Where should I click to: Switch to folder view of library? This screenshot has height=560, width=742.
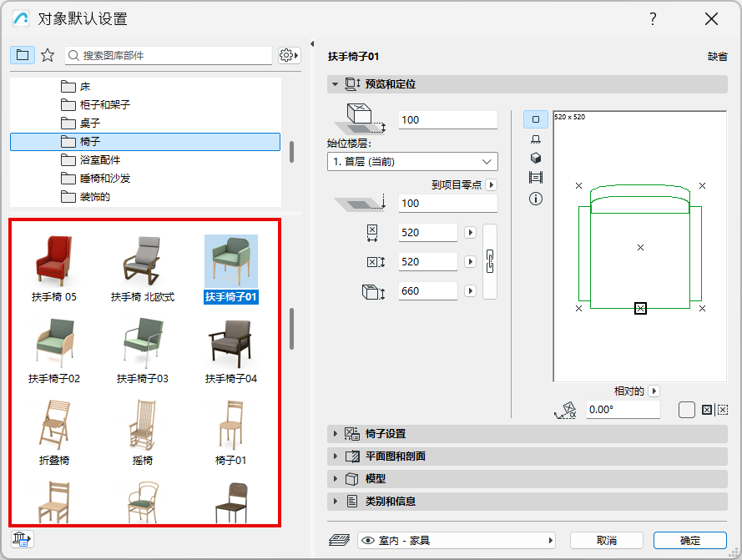pyautogui.click(x=23, y=55)
